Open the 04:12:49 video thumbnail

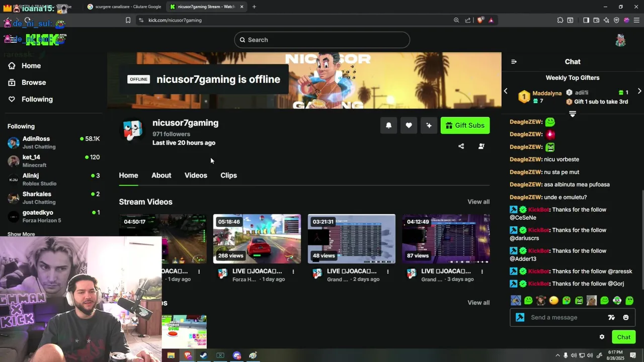pyautogui.click(x=446, y=239)
